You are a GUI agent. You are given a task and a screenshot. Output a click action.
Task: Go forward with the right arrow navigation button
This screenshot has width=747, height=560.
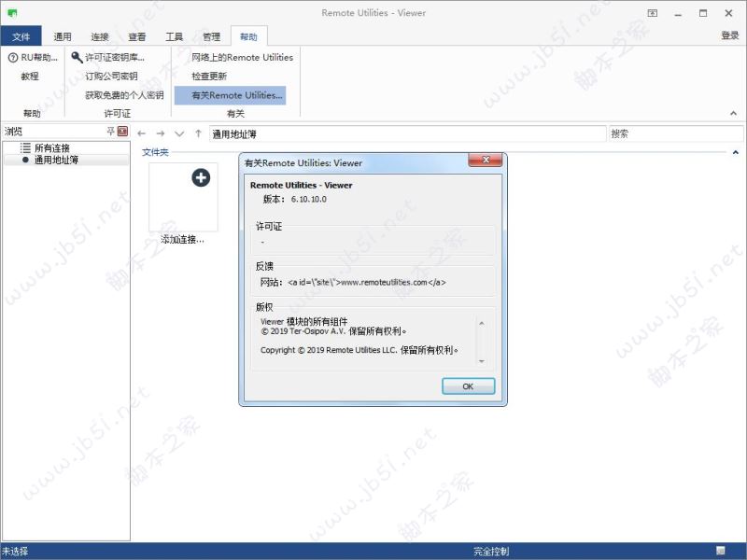coord(161,133)
